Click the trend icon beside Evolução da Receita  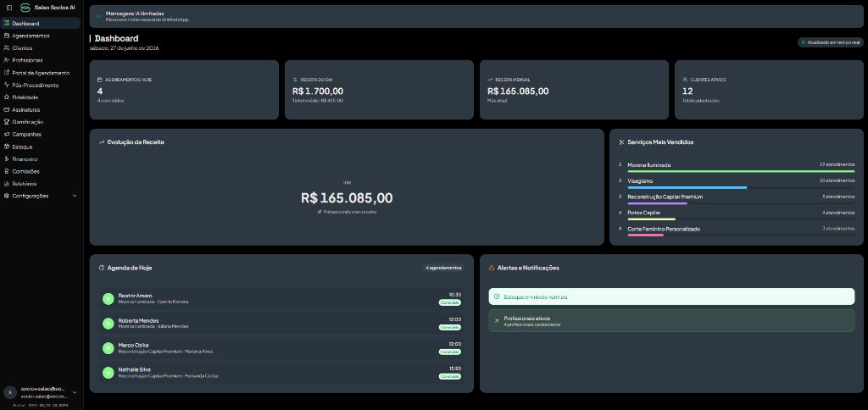(102, 142)
